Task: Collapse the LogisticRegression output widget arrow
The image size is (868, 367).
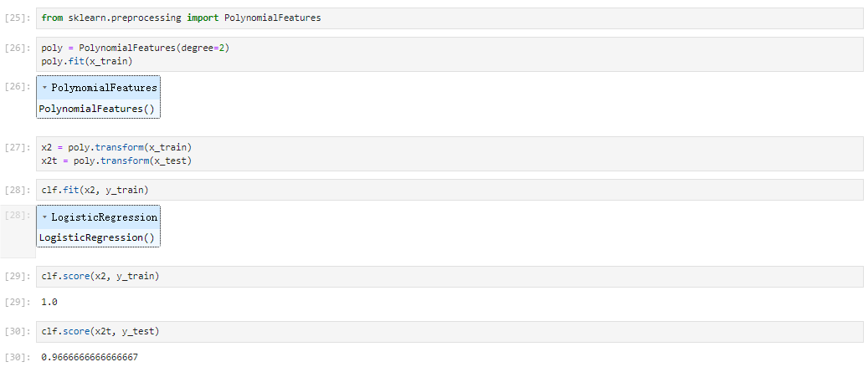Action: click(x=44, y=217)
